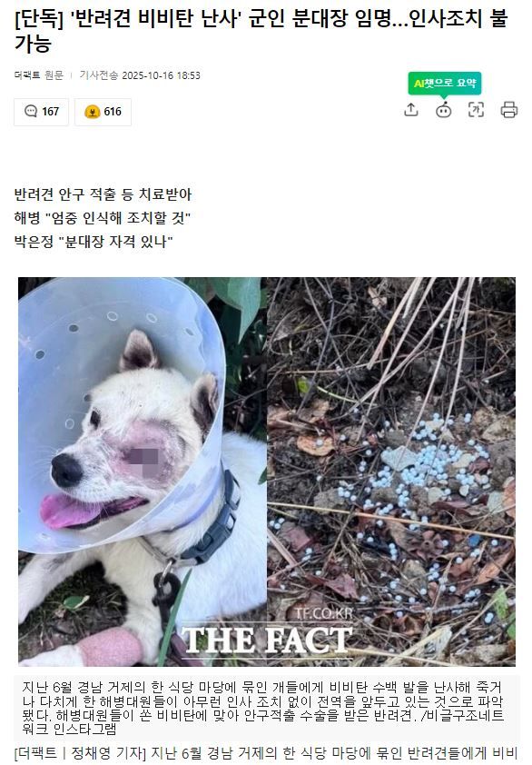The image size is (532, 765).
Task: Open the 원문 original article link
Action: pos(54,75)
